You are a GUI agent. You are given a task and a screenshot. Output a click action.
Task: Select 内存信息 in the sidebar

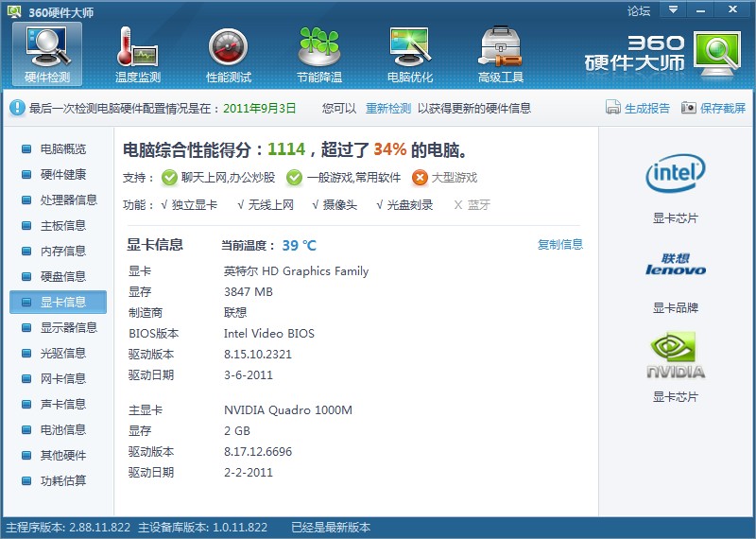pos(58,251)
